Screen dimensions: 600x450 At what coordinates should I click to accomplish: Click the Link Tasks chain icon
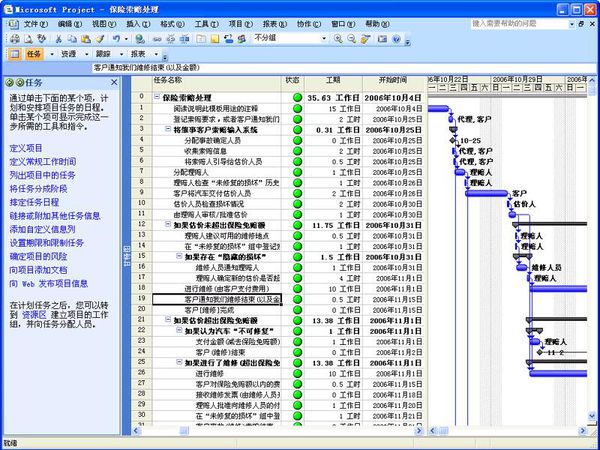coord(157,39)
